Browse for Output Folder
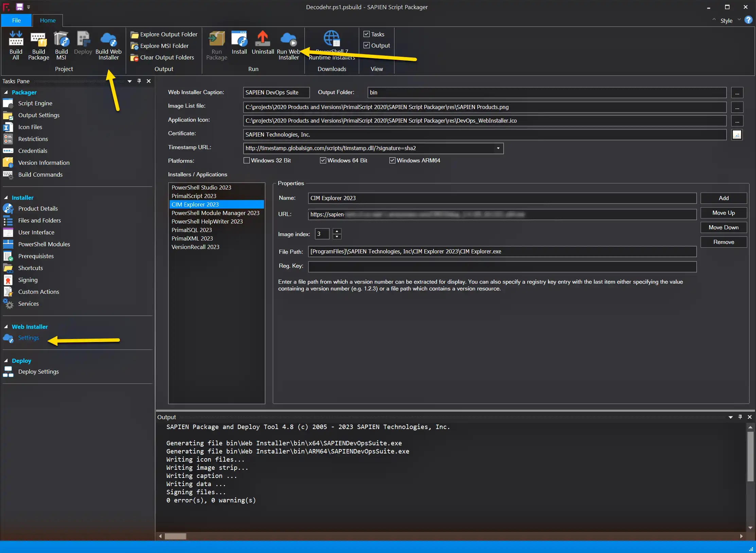This screenshot has width=756, height=553. tap(737, 93)
